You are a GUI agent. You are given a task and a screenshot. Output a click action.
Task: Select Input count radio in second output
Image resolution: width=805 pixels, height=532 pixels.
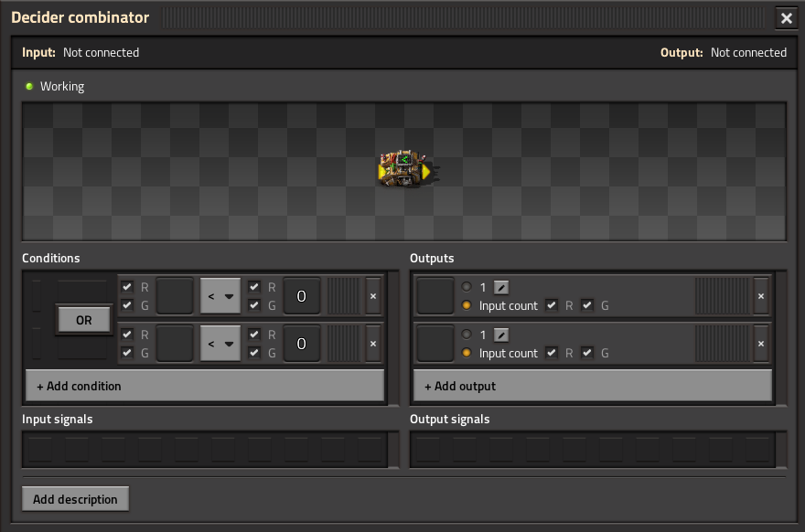[x=467, y=353]
